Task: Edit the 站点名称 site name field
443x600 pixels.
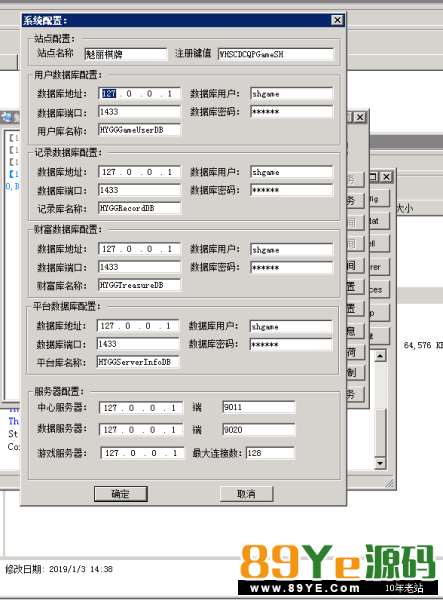Action: (x=126, y=54)
